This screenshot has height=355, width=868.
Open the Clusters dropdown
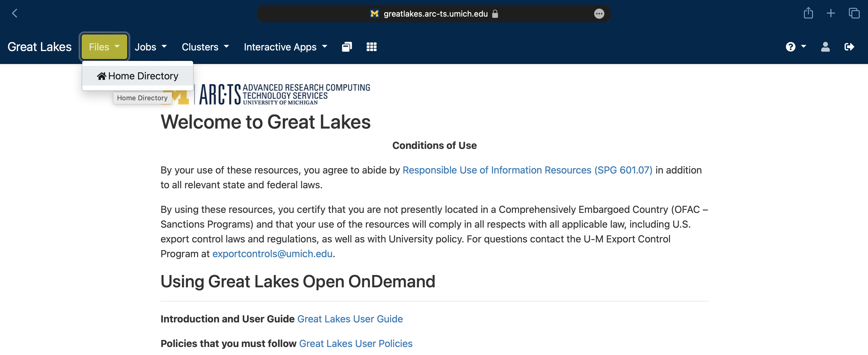tap(205, 47)
